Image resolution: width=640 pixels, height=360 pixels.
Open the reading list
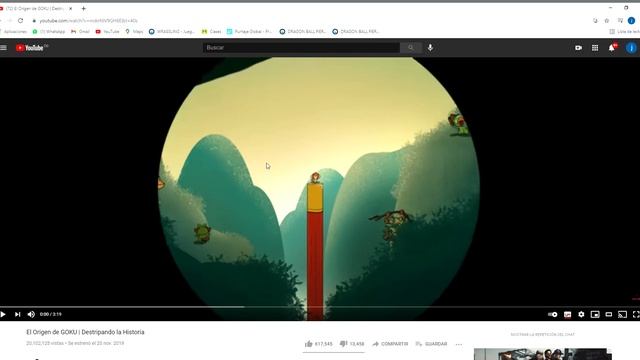point(624,31)
